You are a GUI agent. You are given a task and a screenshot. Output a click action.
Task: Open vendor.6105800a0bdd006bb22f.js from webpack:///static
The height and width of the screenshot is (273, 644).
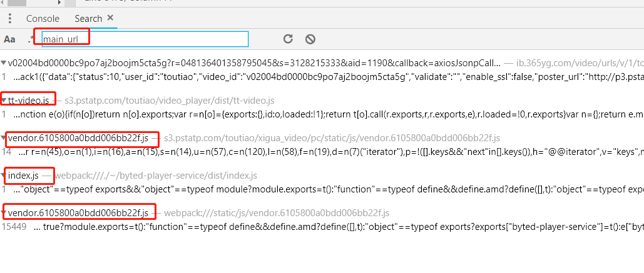[78, 213]
